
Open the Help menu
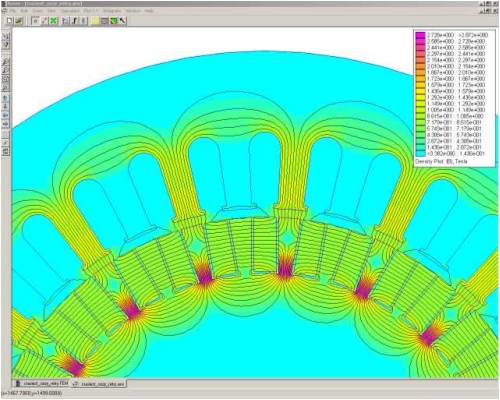coord(149,11)
